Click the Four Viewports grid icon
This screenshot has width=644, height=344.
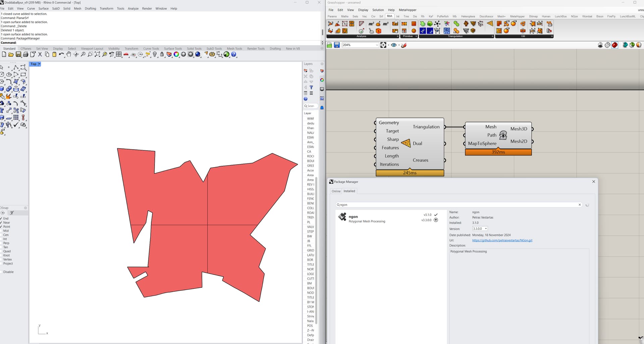[119, 54]
